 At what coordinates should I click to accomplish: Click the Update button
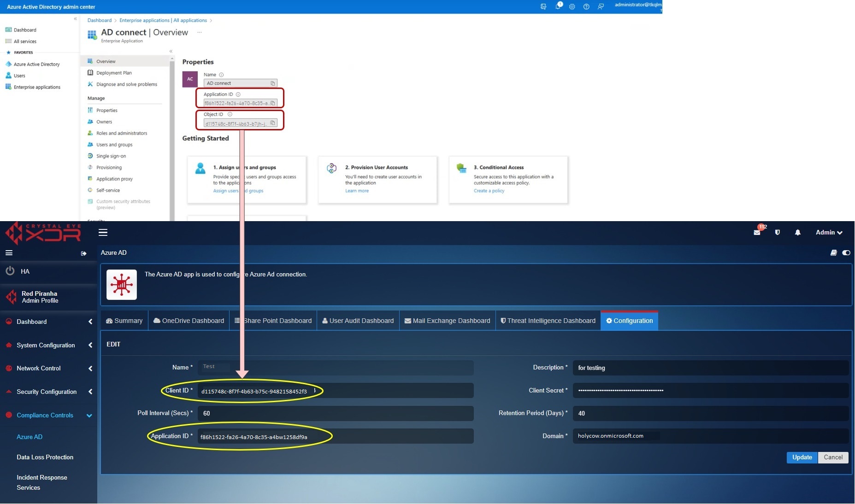click(x=802, y=457)
